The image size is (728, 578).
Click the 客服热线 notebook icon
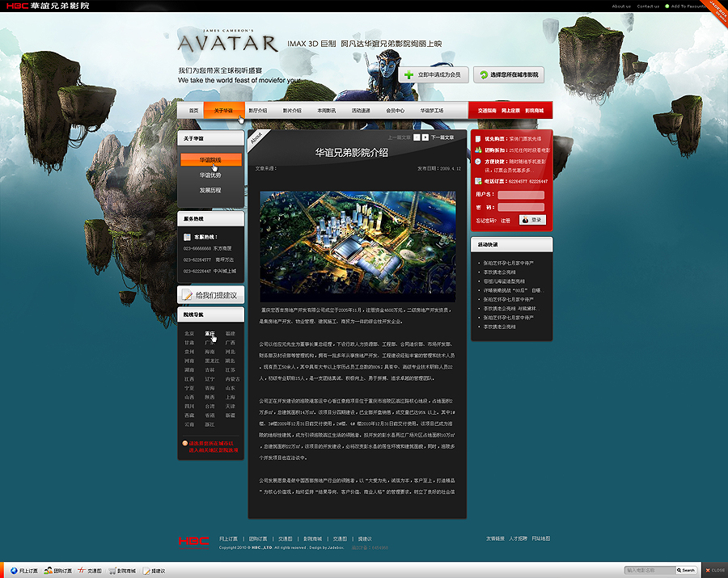pos(187,237)
